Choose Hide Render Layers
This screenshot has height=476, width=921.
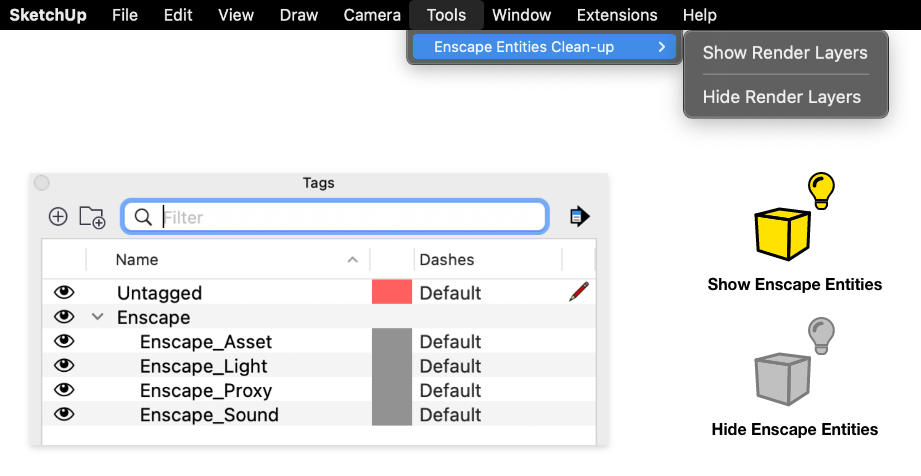pyautogui.click(x=781, y=97)
